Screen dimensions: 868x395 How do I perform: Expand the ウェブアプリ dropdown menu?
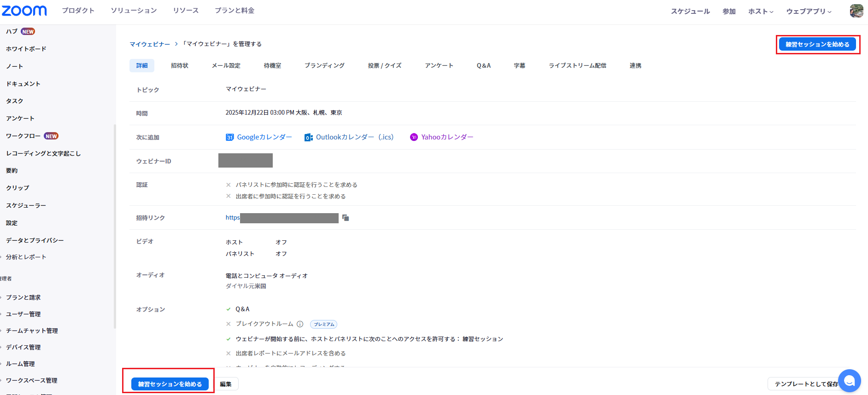(809, 11)
